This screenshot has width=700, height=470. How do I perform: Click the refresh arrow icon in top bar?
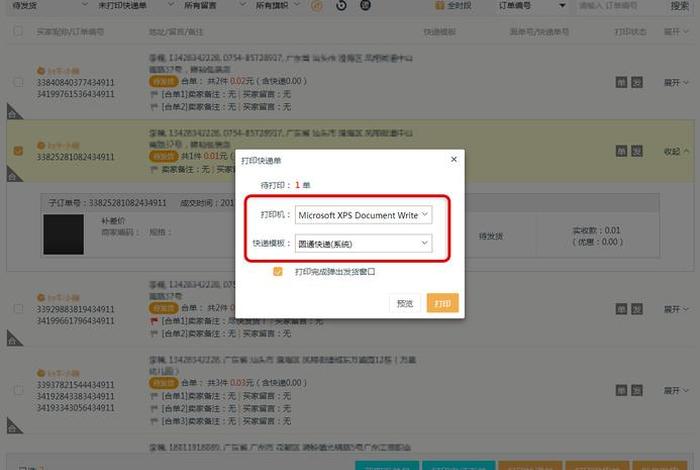[341, 5]
